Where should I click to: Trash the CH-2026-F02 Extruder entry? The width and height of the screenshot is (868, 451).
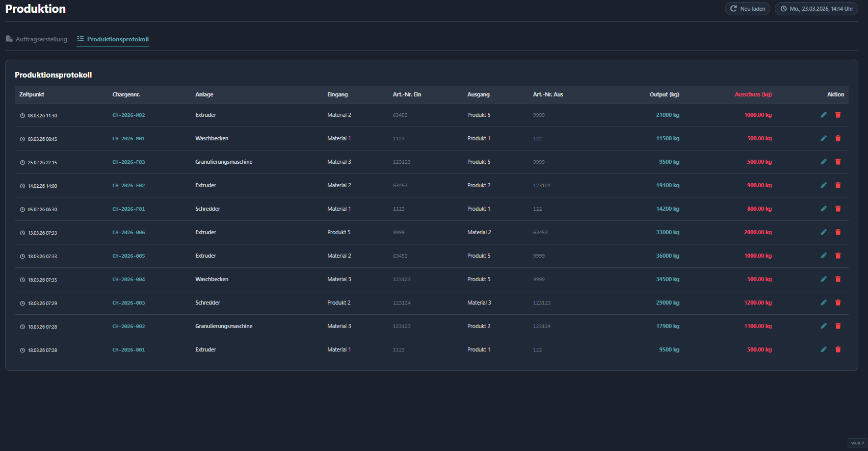(837, 185)
